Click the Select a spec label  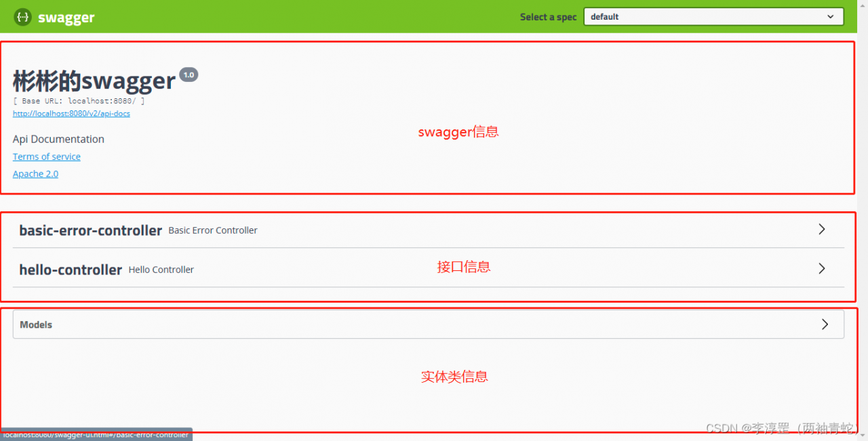point(548,17)
